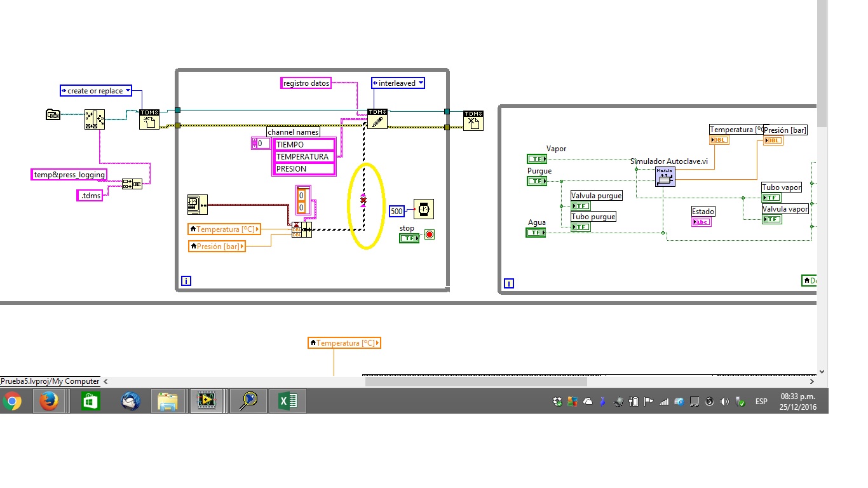Click the 'registro datos' string constant

pyautogui.click(x=306, y=83)
